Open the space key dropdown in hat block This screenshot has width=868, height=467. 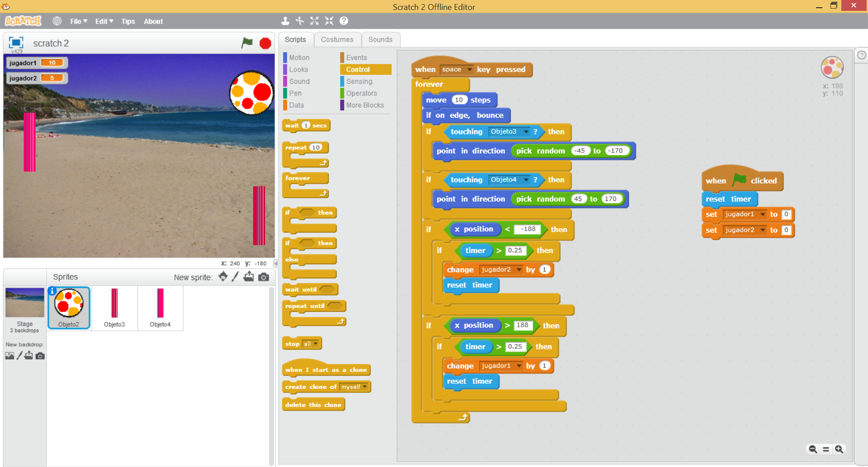[469, 69]
